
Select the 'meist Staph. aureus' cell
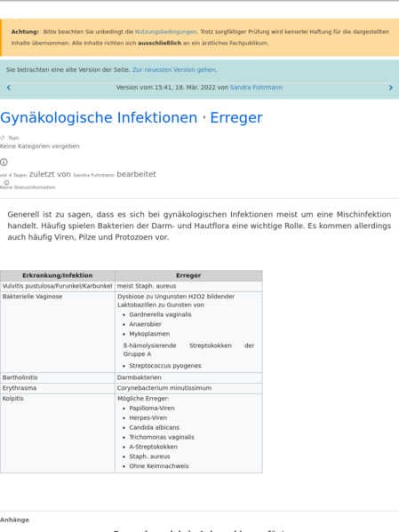click(x=188, y=286)
